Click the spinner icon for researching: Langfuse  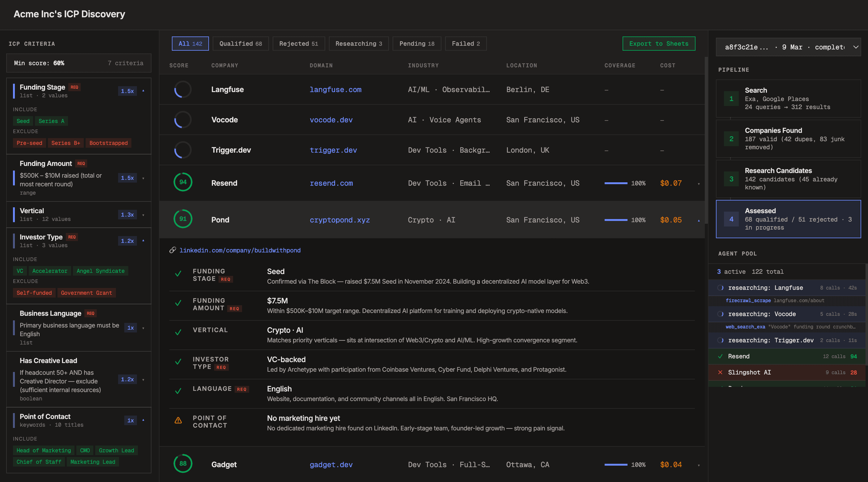tap(721, 287)
